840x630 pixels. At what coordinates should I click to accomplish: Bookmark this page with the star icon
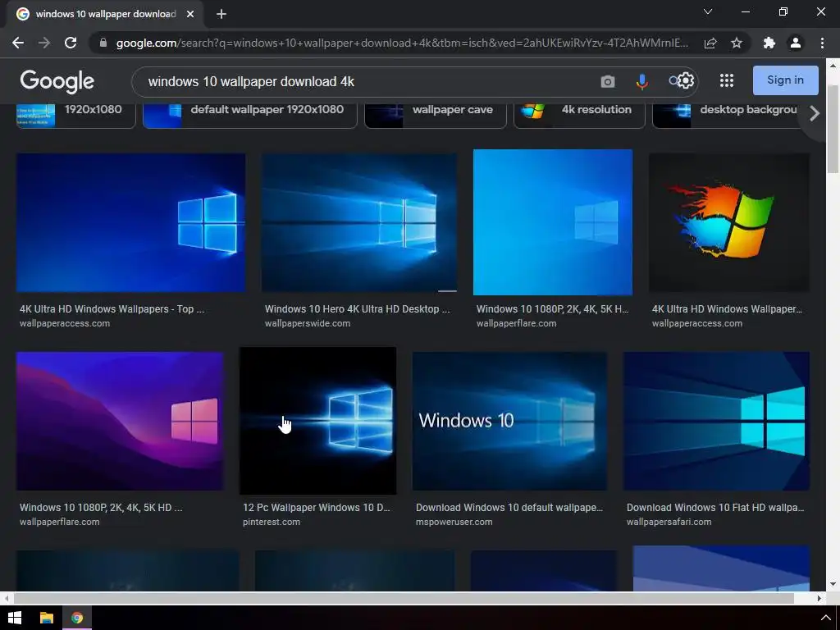click(737, 43)
